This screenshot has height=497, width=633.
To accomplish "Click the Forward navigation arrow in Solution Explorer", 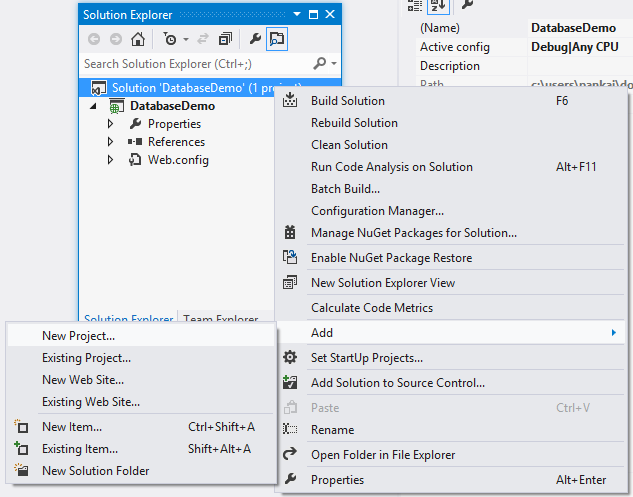I will [x=116, y=39].
